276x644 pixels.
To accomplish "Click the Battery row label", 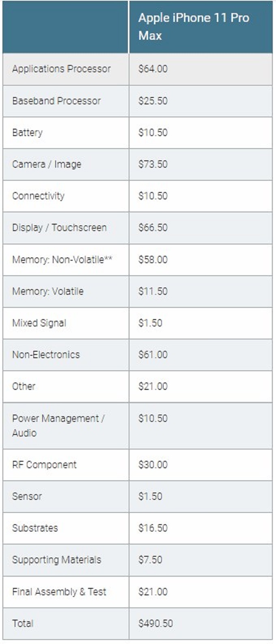I will 27,132.
